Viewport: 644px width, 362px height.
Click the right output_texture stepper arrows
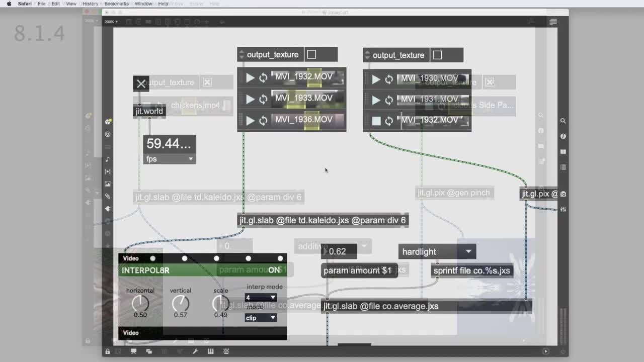(367, 55)
